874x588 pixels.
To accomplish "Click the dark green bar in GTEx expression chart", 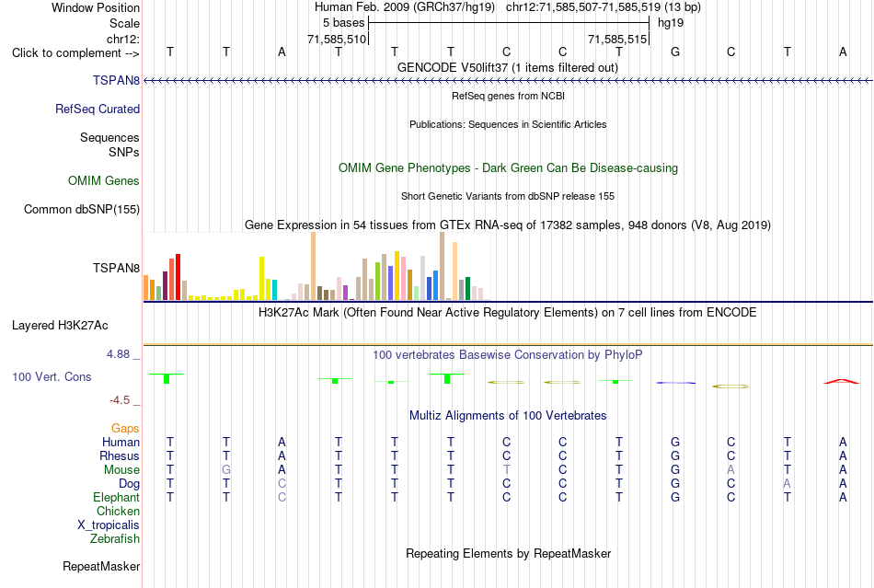I will [x=467, y=289].
